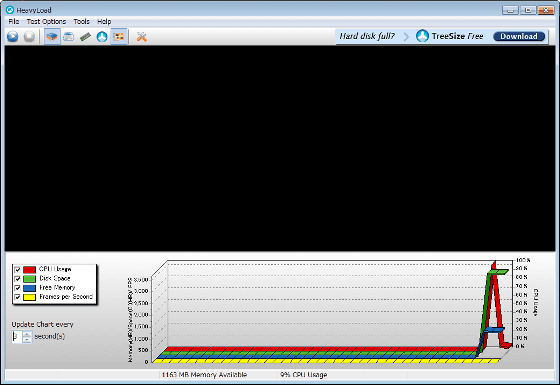Click the Download button for TreeSize
Viewport: 560px width, 385px height.
519,36
